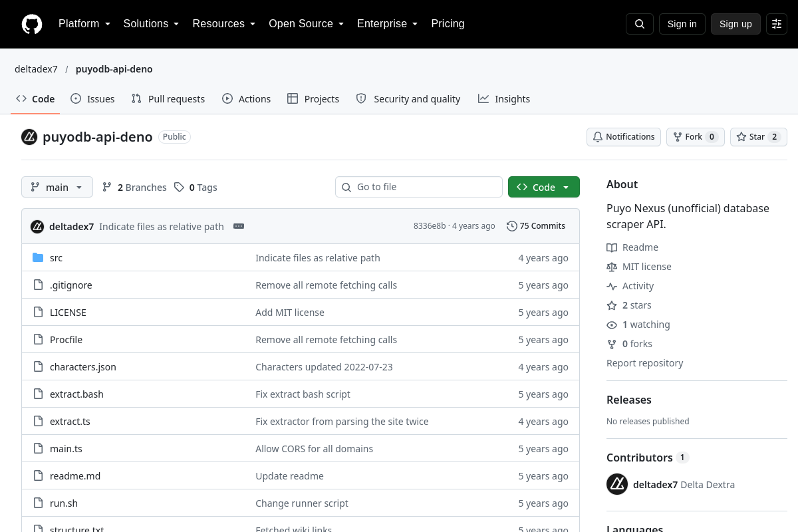Expand the Solutions menu
The height and width of the screenshot is (532, 798).
click(152, 24)
